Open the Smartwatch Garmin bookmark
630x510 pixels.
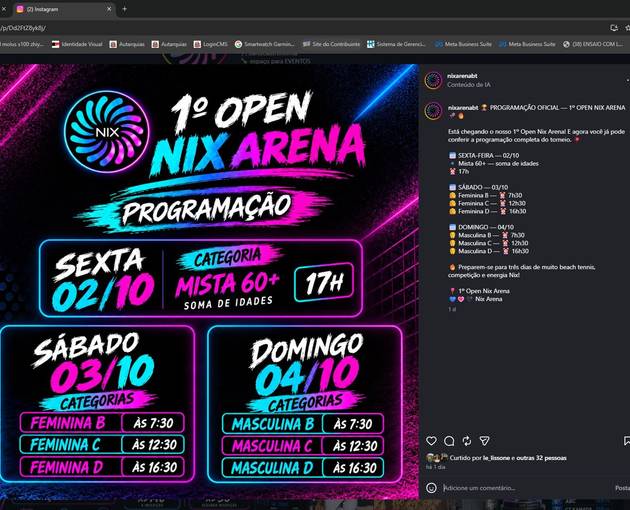tap(264, 44)
